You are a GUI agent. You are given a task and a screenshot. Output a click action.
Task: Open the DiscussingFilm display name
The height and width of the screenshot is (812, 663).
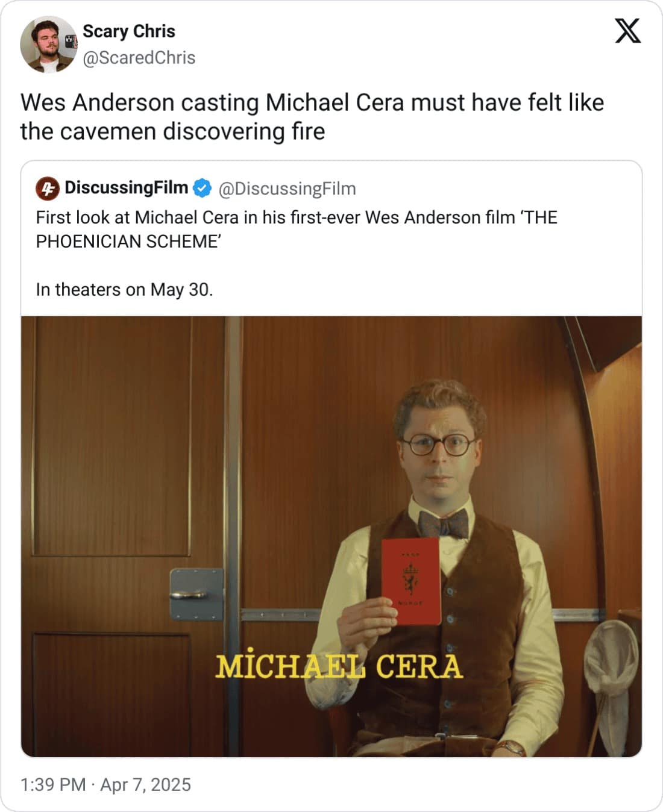click(126, 188)
